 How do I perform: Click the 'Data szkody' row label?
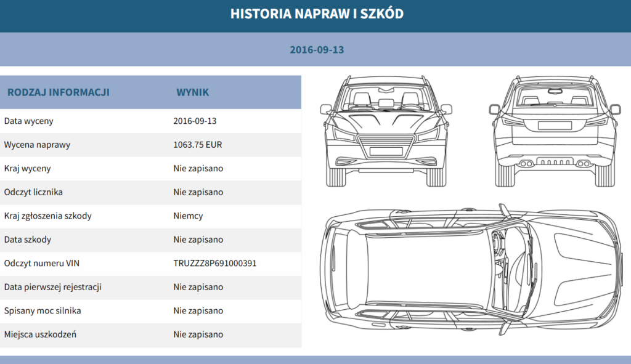tap(28, 240)
